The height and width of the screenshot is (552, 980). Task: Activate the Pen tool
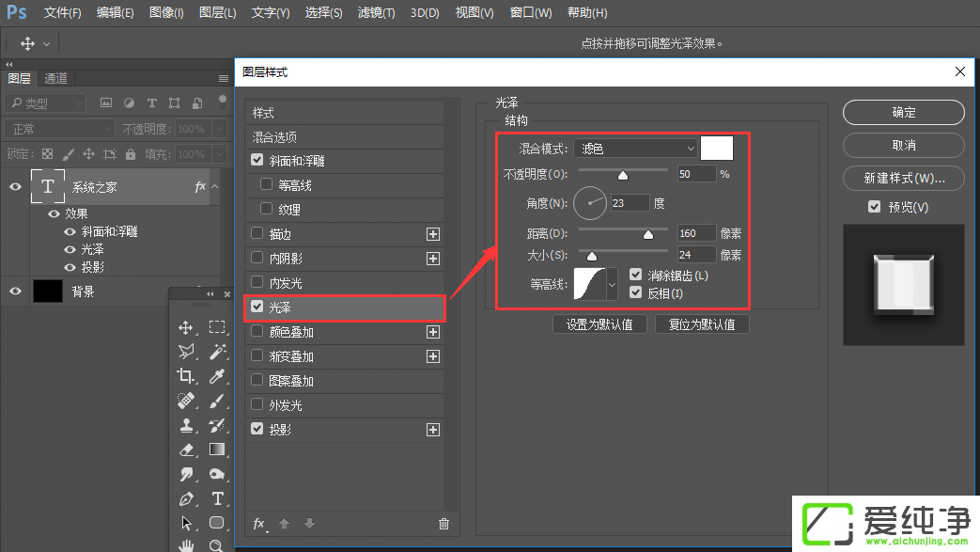point(186,498)
